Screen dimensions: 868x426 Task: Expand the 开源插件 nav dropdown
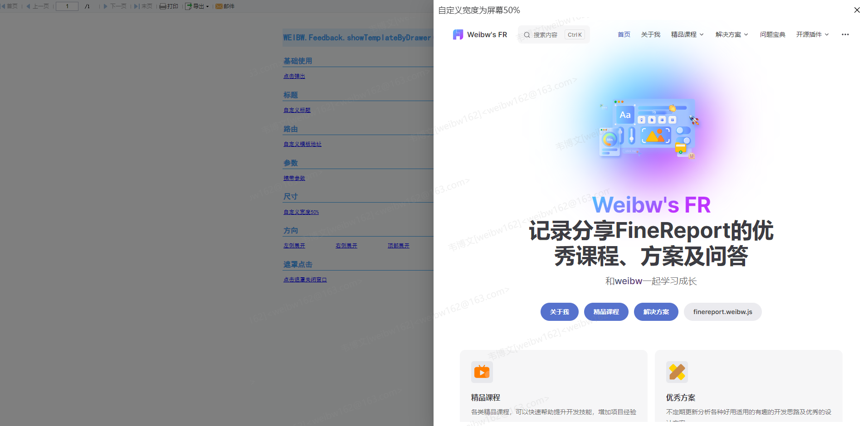tap(812, 34)
